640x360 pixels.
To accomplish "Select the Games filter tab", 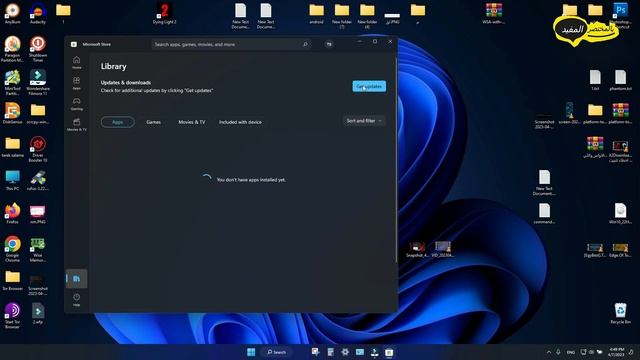I will point(153,122).
